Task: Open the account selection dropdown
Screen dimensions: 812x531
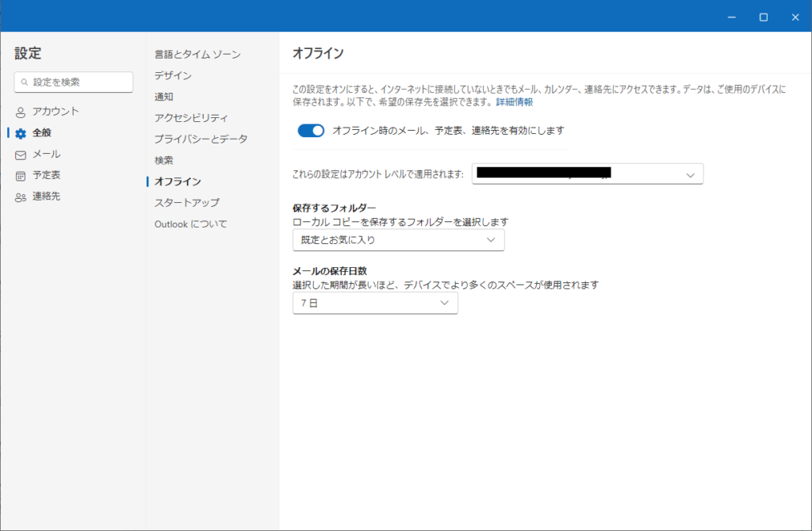Action: tap(588, 174)
